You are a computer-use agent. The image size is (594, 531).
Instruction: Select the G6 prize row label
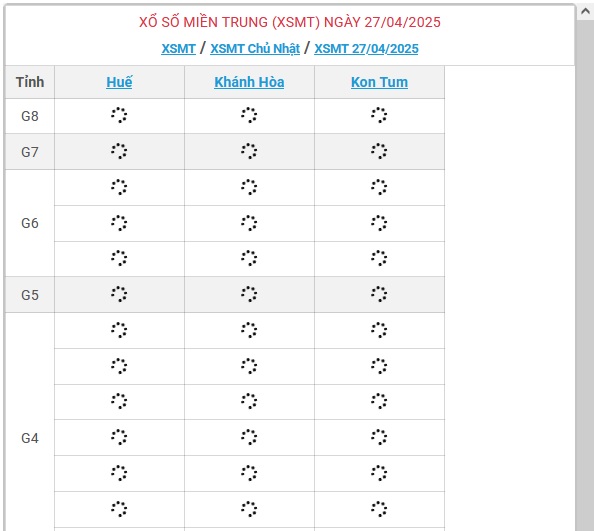(30, 223)
